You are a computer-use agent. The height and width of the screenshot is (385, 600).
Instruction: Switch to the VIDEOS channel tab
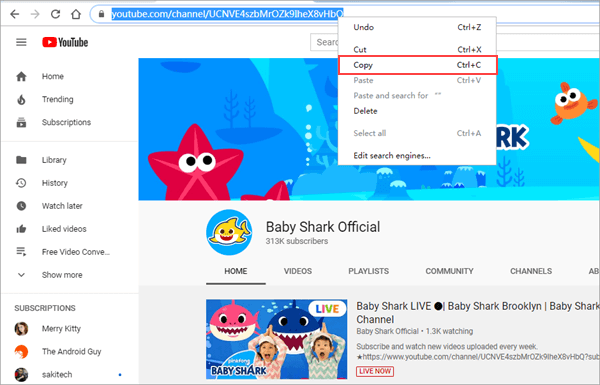pos(298,271)
